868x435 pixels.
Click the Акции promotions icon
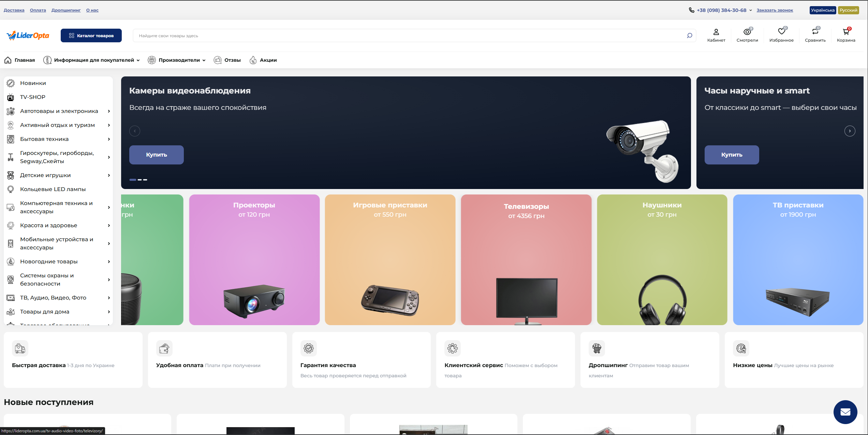(253, 60)
